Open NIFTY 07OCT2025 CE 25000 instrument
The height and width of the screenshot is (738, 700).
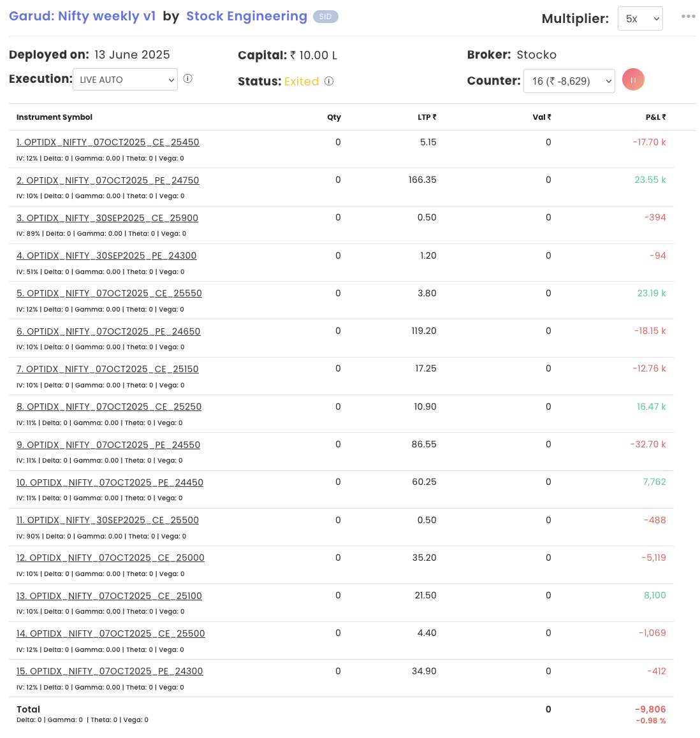coord(110,558)
